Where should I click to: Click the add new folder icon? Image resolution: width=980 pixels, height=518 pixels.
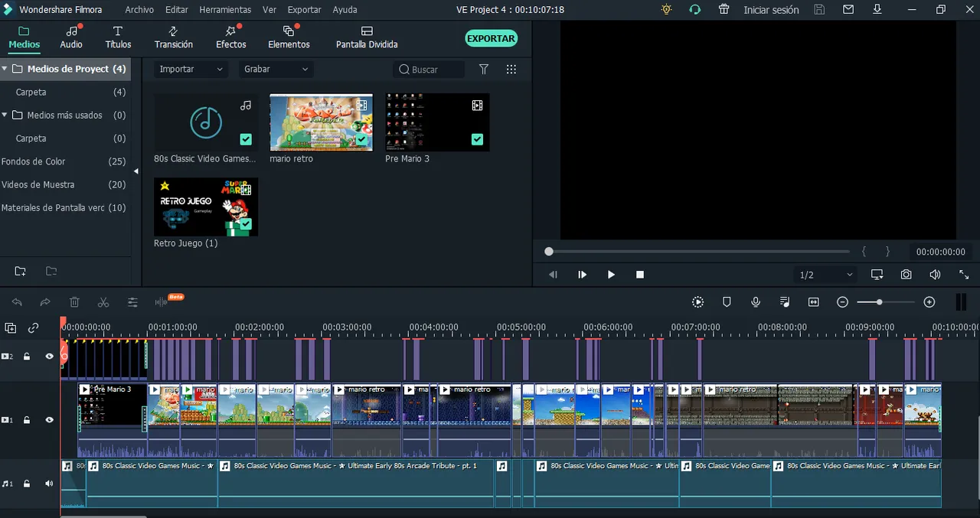pos(20,271)
